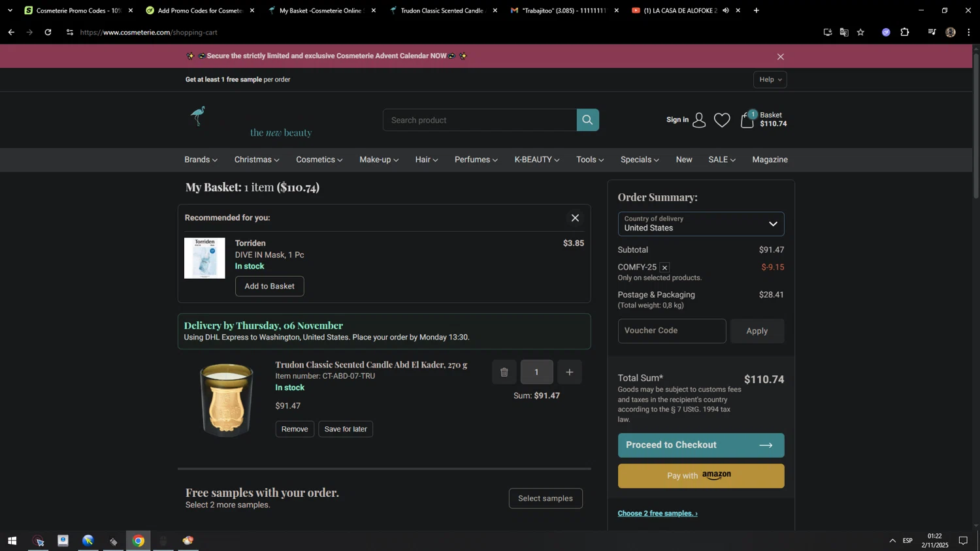This screenshot has width=980, height=551.
Task: Click the candle quantity field
Action: pyautogui.click(x=536, y=372)
